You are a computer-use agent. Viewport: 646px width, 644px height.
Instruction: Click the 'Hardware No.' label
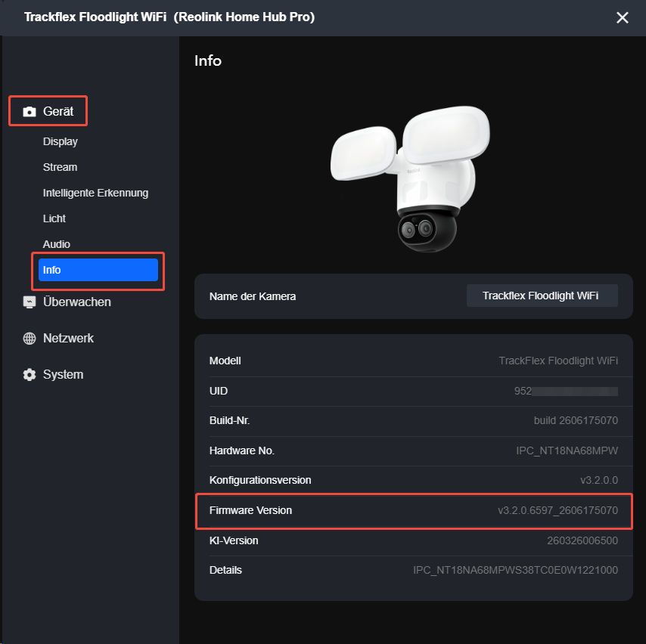tap(242, 451)
